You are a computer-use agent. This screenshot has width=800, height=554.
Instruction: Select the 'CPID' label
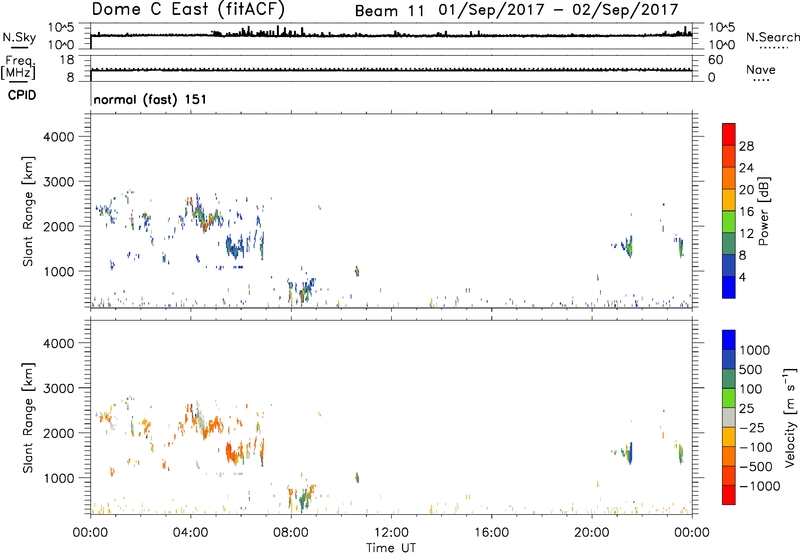point(22,95)
